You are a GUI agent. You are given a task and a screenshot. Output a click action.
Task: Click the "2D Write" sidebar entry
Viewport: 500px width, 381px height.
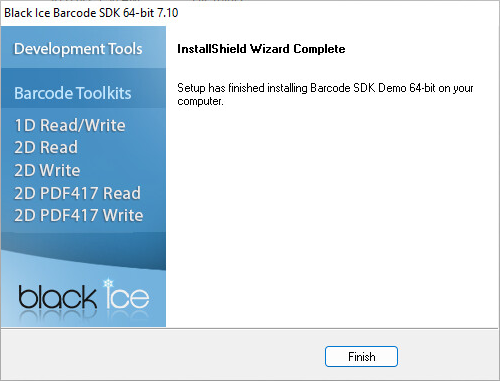tap(47, 170)
